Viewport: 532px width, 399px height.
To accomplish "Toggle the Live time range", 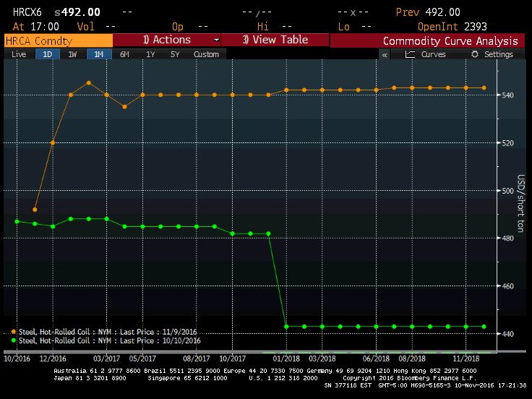I will tap(19, 54).
